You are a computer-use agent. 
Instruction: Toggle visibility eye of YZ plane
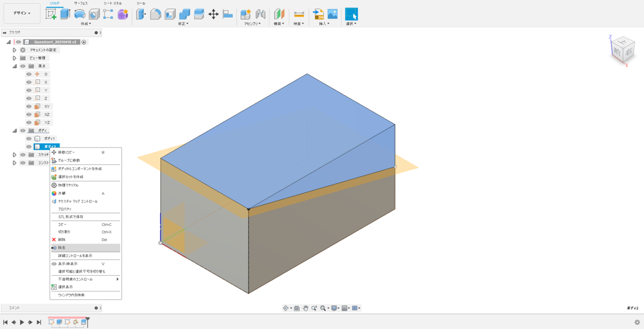click(x=29, y=122)
